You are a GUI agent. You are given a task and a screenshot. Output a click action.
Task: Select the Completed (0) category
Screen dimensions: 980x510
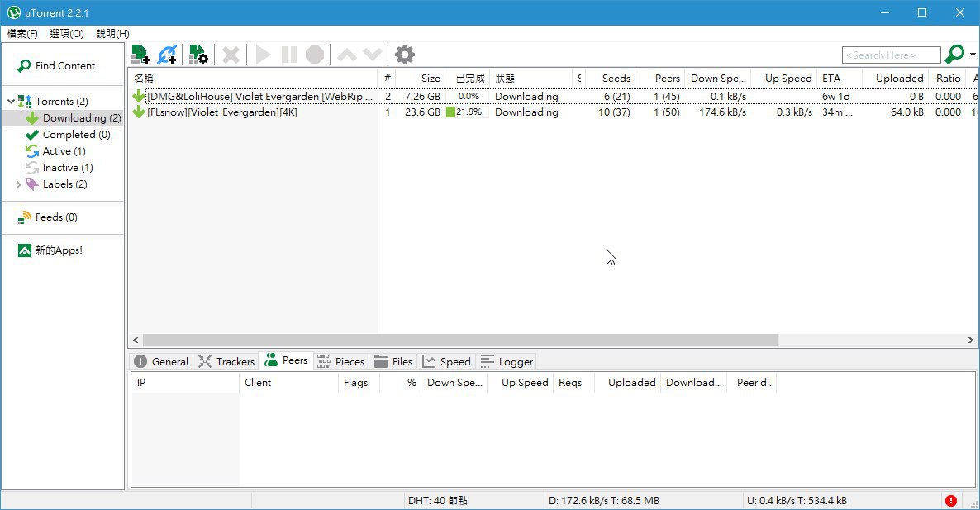(68, 135)
